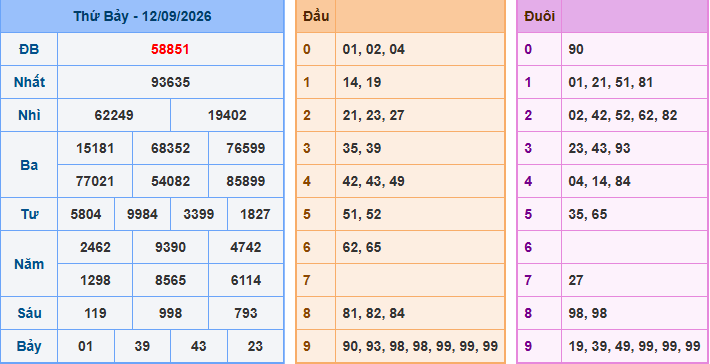Click Đuôi row values 35, 65
This screenshot has width=710, height=364.
[587, 214]
